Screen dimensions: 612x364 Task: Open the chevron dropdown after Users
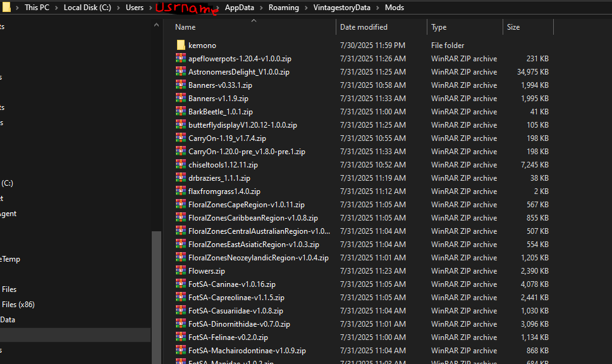(x=150, y=7)
